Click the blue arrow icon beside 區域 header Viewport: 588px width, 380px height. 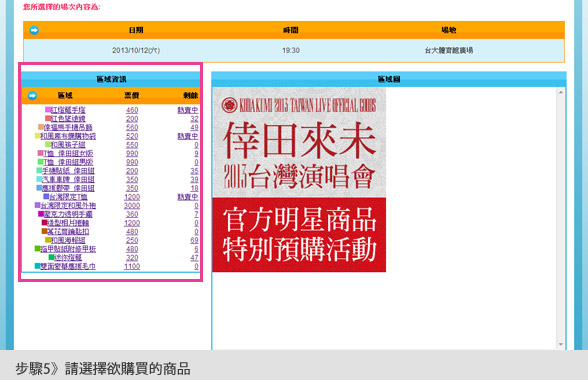[32, 96]
